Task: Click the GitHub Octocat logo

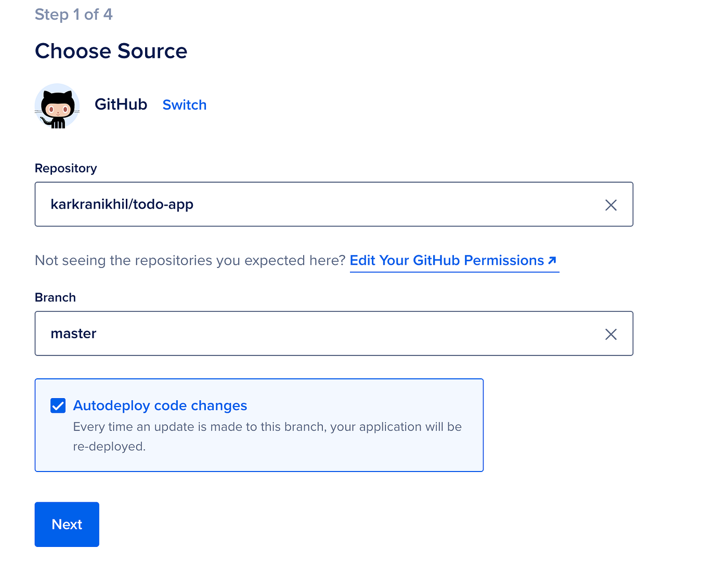Action: [x=57, y=106]
